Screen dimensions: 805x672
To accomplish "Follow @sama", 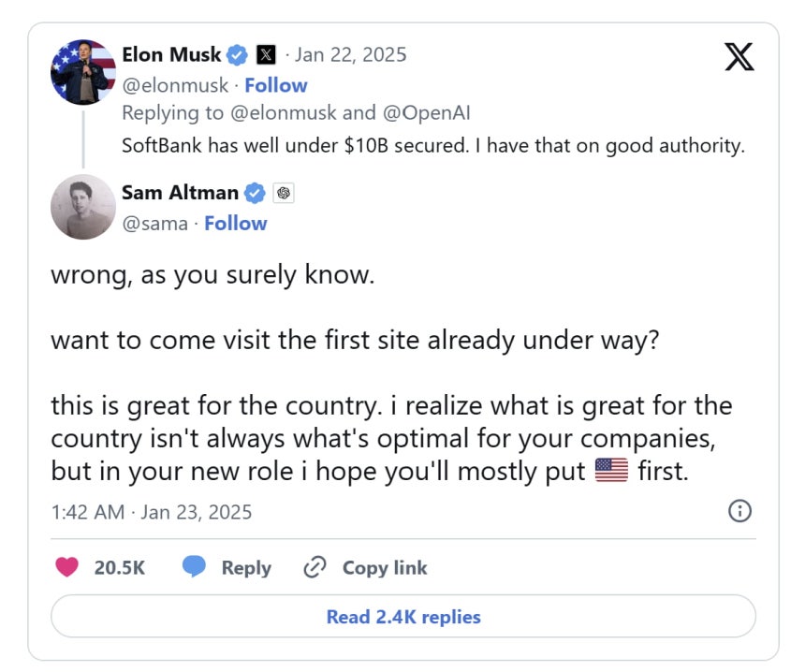I will tap(236, 224).
